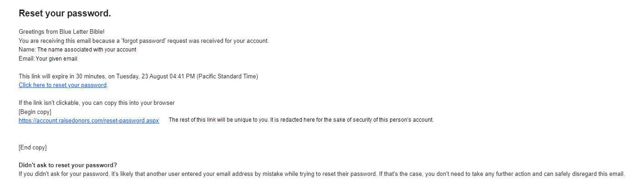Image resolution: width=644 pixels, height=190 pixels.
Task: Click "The name associated with your account" text
Action: [86, 49]
